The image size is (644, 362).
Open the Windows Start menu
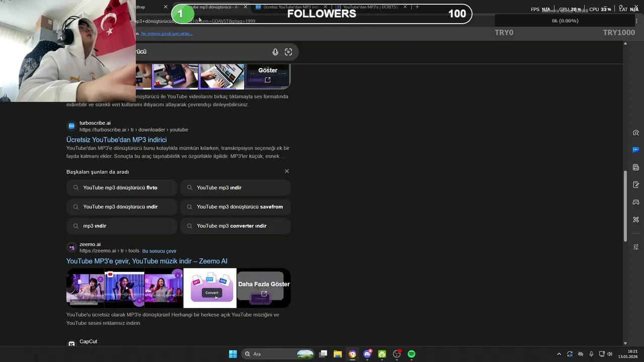coord(233,354)
